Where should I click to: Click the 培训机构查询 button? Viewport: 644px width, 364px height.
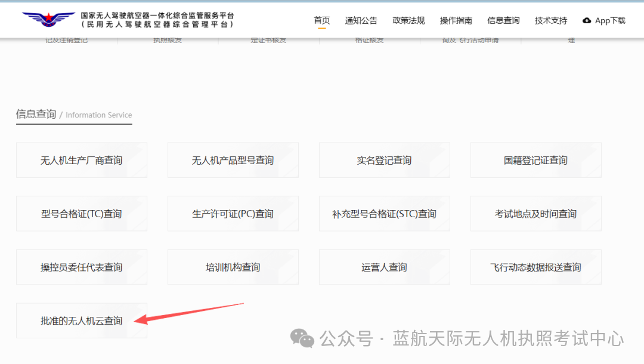[x=233, y=267]
